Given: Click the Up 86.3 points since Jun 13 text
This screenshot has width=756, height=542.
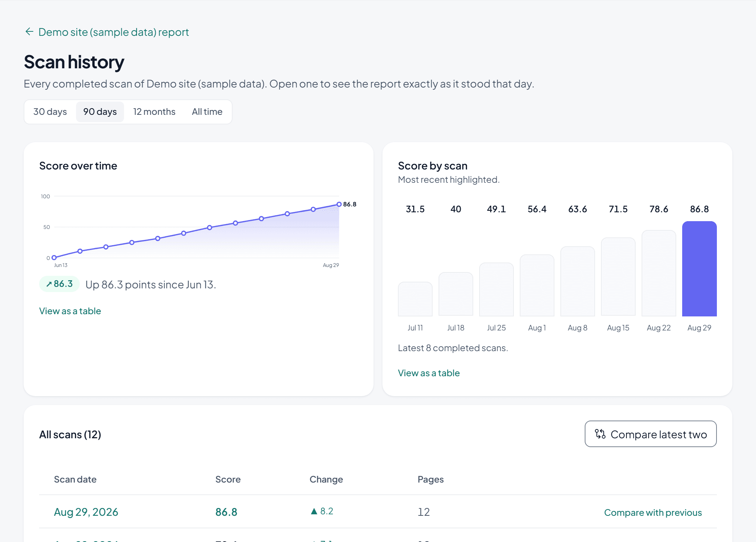Looking at the screenshot, I should [x=151, y=285].
